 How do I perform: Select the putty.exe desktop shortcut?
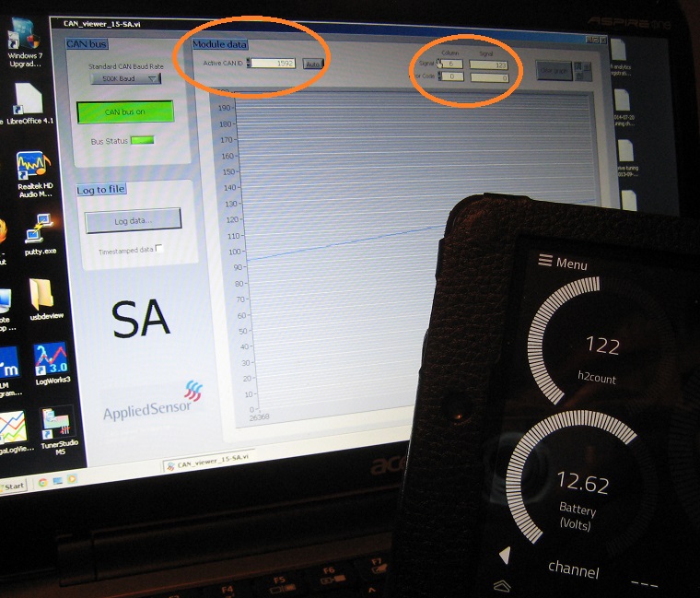tap(40, 235)
